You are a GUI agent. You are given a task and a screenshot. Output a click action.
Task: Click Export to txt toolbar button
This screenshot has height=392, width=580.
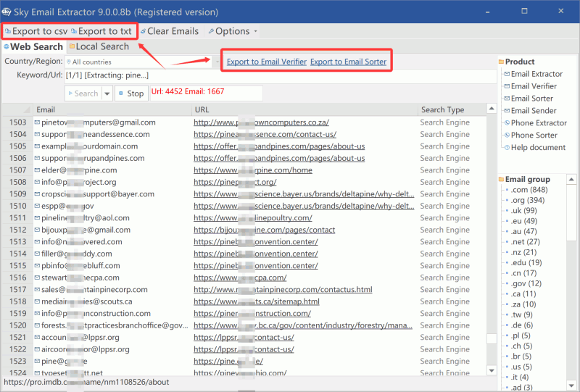tap(101, 31)
